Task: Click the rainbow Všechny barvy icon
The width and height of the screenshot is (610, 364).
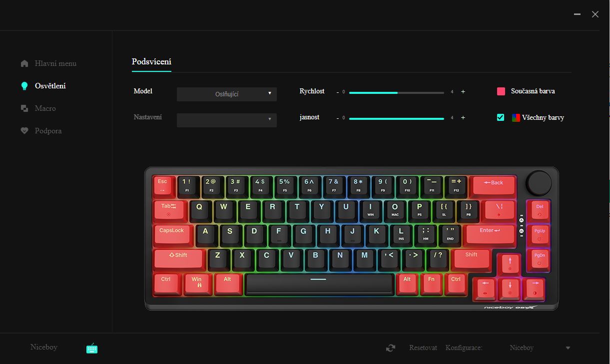Action: [x=516, y=118]
